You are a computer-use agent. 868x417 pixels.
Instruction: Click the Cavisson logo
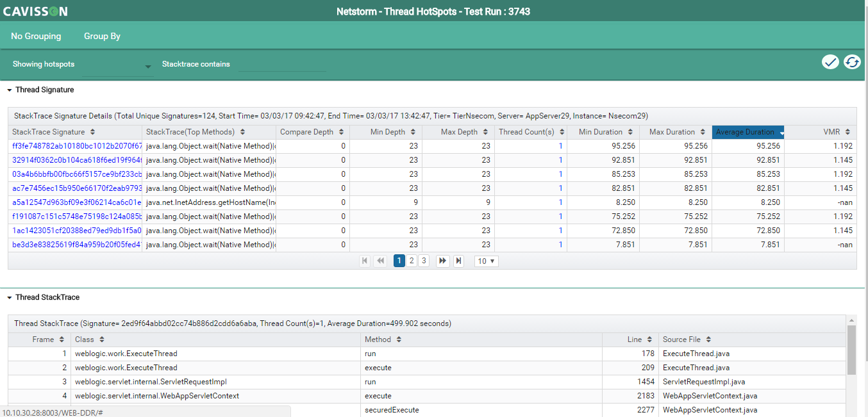tap(35, 12)
